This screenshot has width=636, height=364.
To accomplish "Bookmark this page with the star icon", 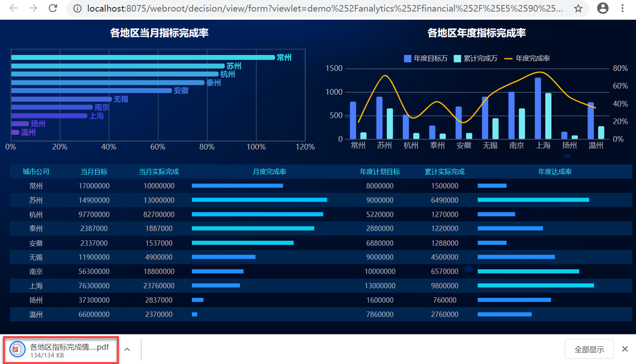I will [578, 8].
